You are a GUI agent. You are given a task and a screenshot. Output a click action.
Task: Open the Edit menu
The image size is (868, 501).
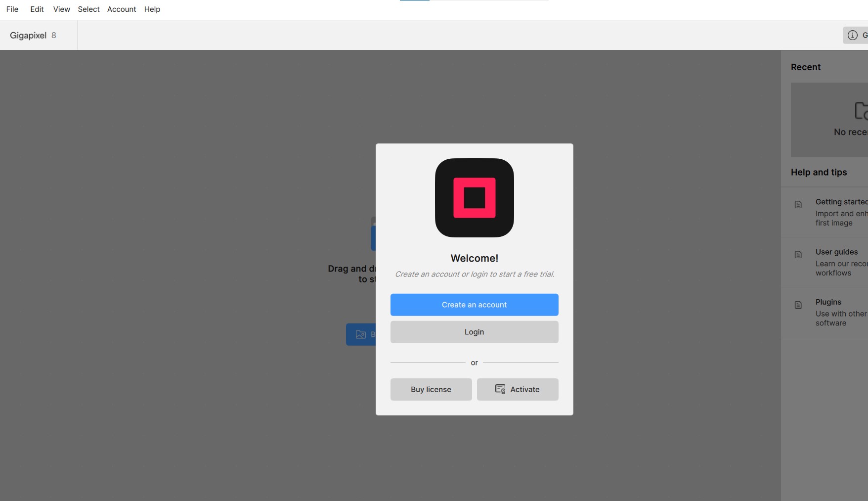click(x=37, y=9)
